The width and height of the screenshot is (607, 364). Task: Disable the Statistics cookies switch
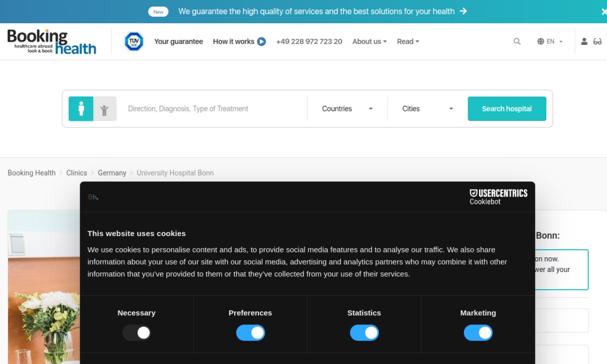click(364, 333)
